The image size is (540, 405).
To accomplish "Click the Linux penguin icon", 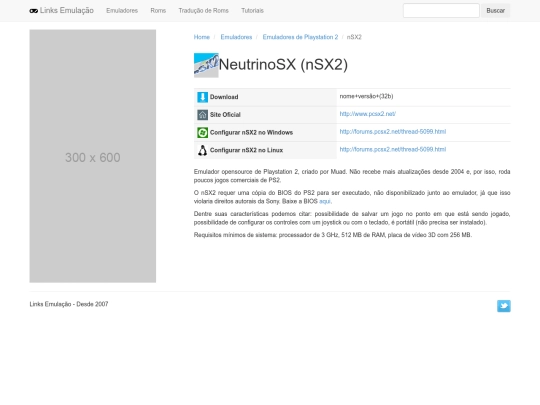I will click(202, 150).
